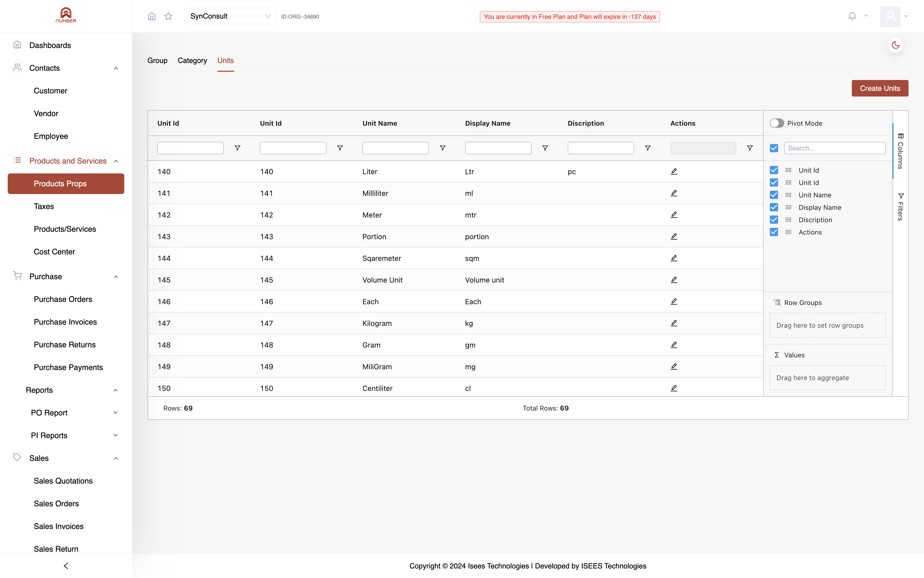Image resolution: width=924 pixels, height=578 pixels.
Task: Edit the Meter unit row
Action: (674, 215)
